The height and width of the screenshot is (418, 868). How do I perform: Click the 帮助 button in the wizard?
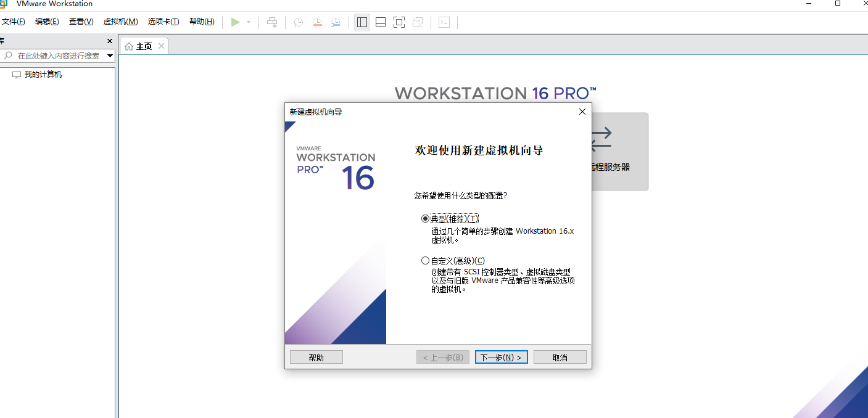click(316, 358)
